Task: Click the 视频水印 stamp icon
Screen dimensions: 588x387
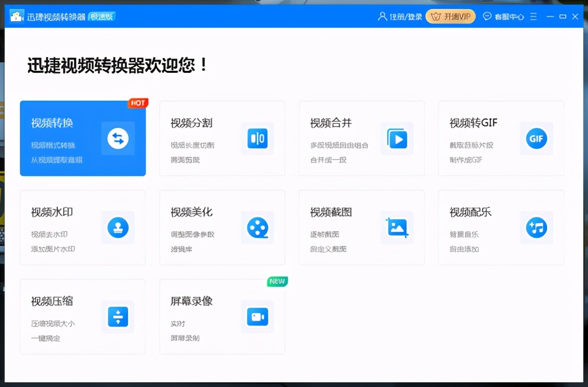Action: pos(118,228)
